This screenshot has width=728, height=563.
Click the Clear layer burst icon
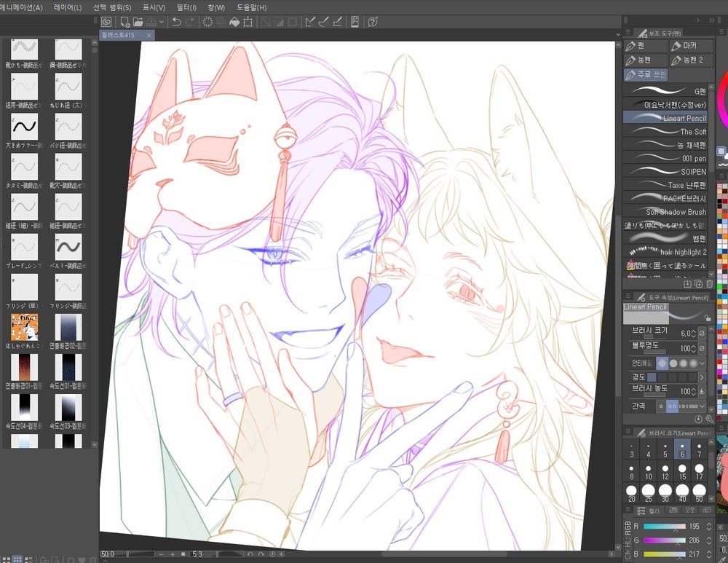[207, 22]
